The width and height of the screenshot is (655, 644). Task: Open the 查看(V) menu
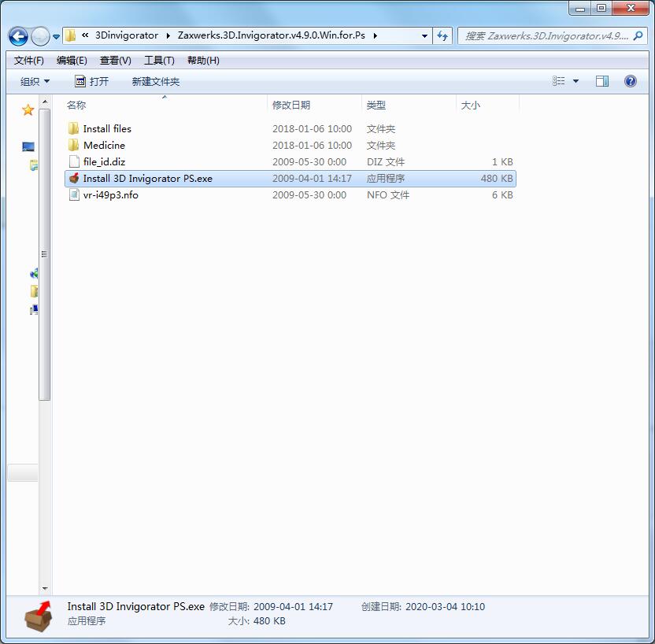tap(115, 61)
